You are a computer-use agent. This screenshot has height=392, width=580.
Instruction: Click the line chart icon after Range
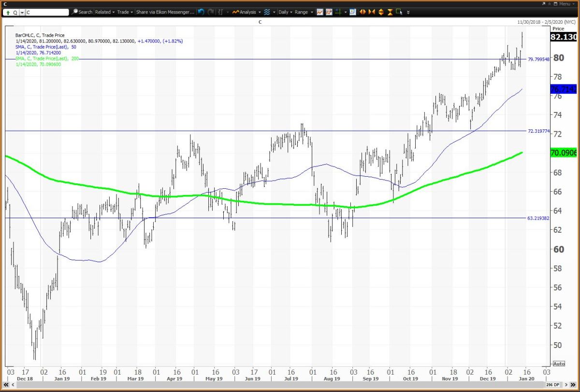(x=320, y=12)
